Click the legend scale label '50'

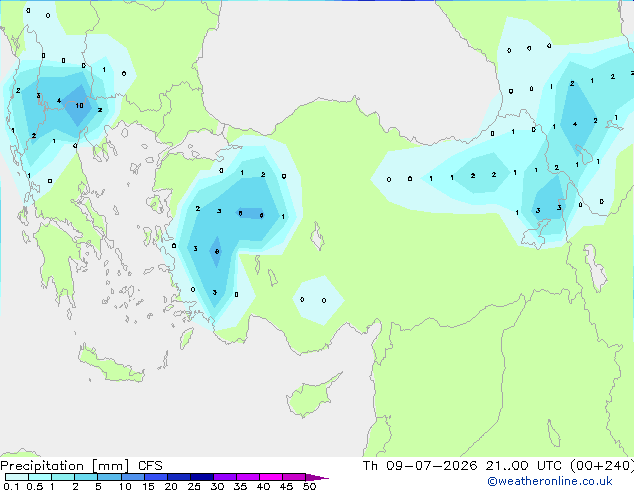point(309,486)
